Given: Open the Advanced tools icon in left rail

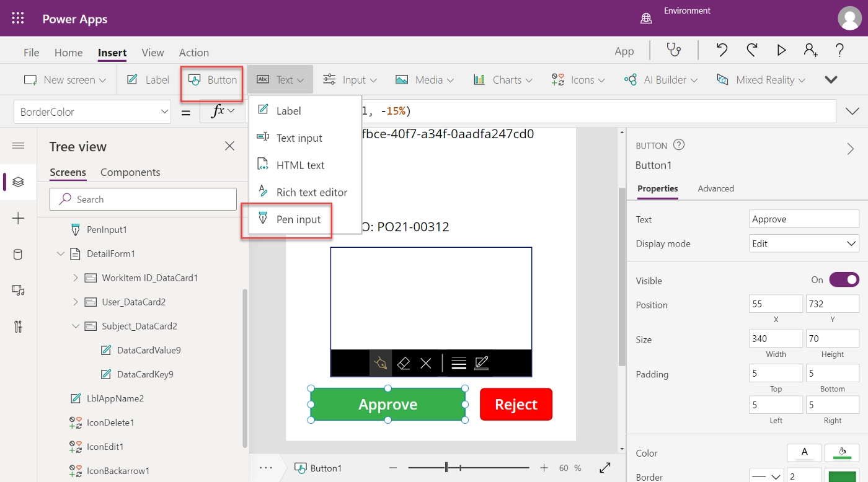Looking at the screenshot, I should 18,326.
